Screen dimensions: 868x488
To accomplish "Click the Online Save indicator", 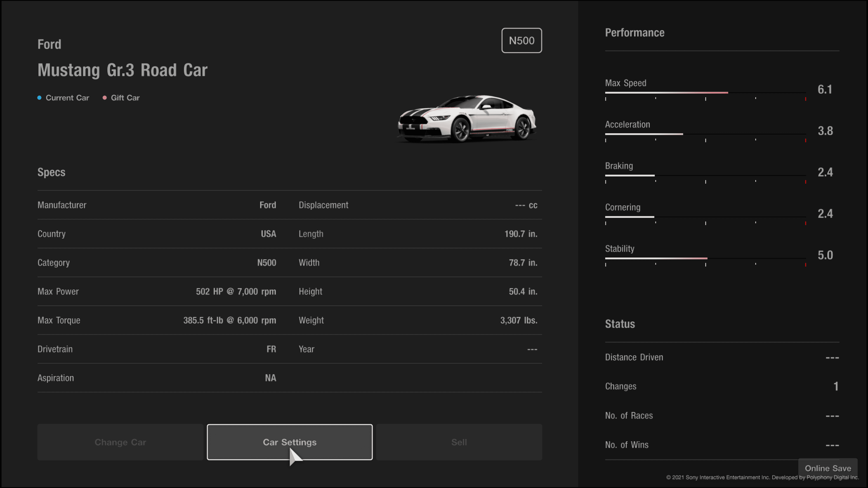I will pos(828,468).
